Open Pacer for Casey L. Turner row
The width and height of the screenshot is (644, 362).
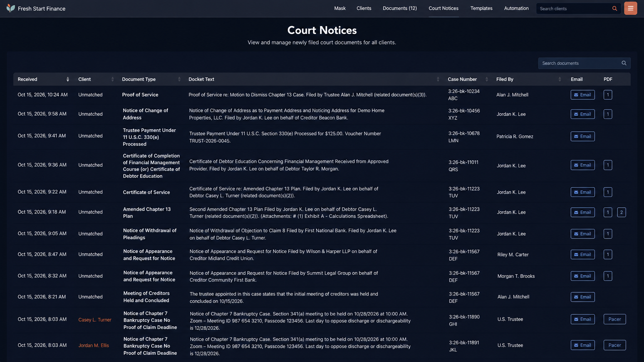click(615, 319)
